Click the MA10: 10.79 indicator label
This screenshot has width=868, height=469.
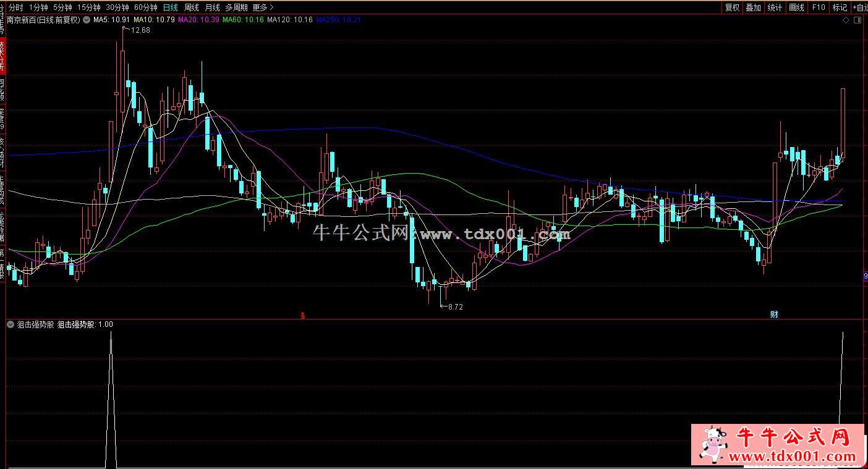point(154,20)
